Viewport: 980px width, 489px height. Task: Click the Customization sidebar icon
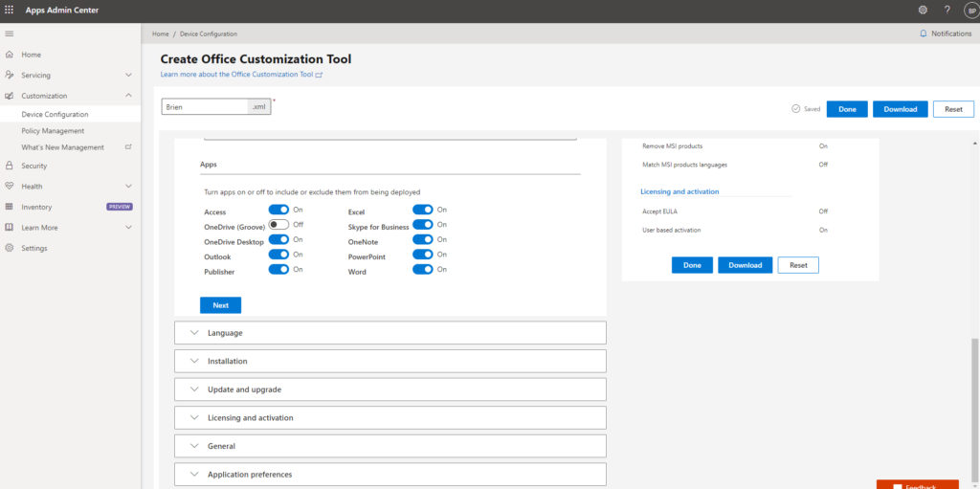point(10,96)
